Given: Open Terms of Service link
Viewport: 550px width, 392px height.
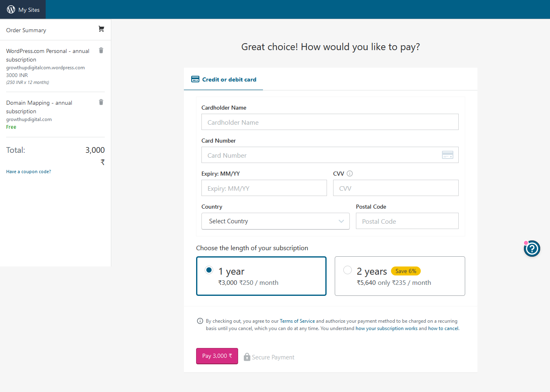Looking at the screenshot, I should [297, 321].
